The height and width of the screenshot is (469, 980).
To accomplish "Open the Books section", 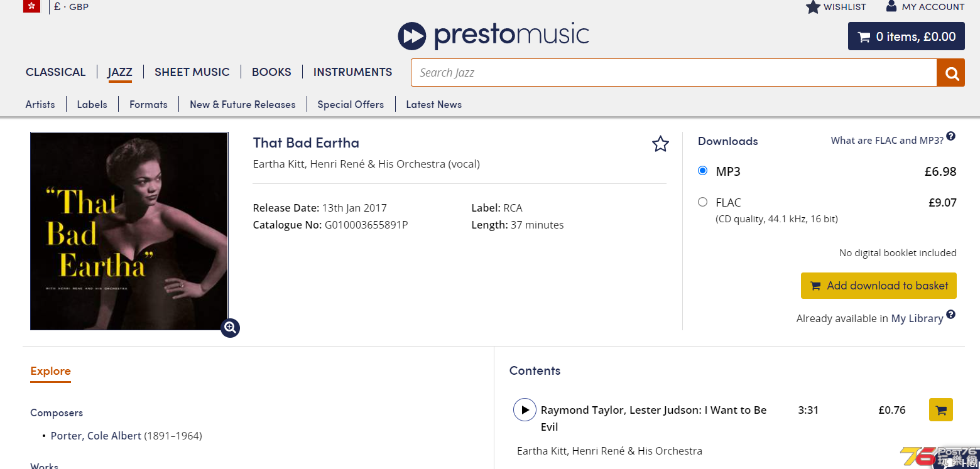I will point(271,72).
